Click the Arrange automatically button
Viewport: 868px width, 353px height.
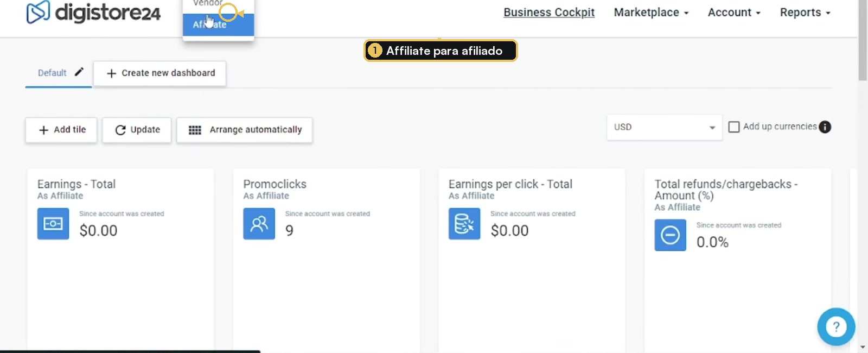click(244, 130)
